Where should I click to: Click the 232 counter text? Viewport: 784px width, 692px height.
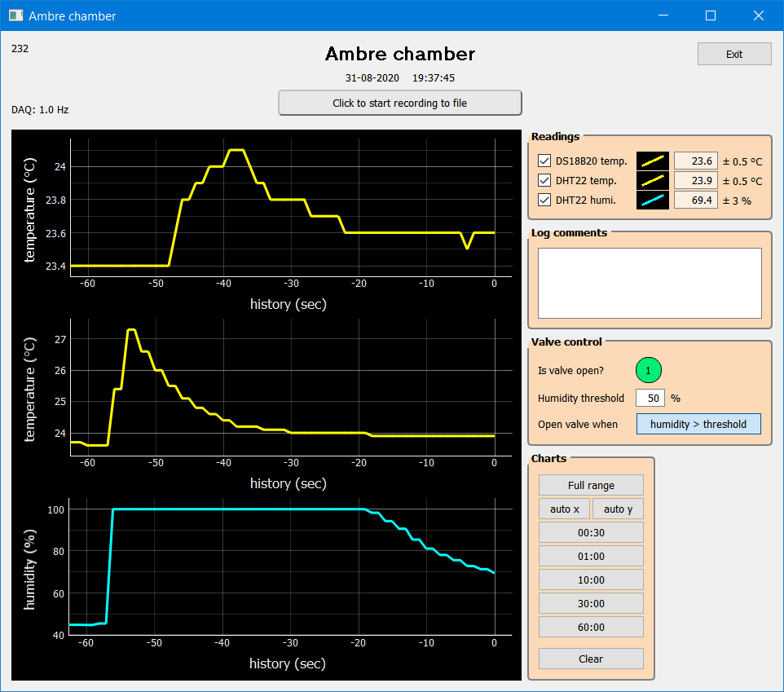pos(20,49)
